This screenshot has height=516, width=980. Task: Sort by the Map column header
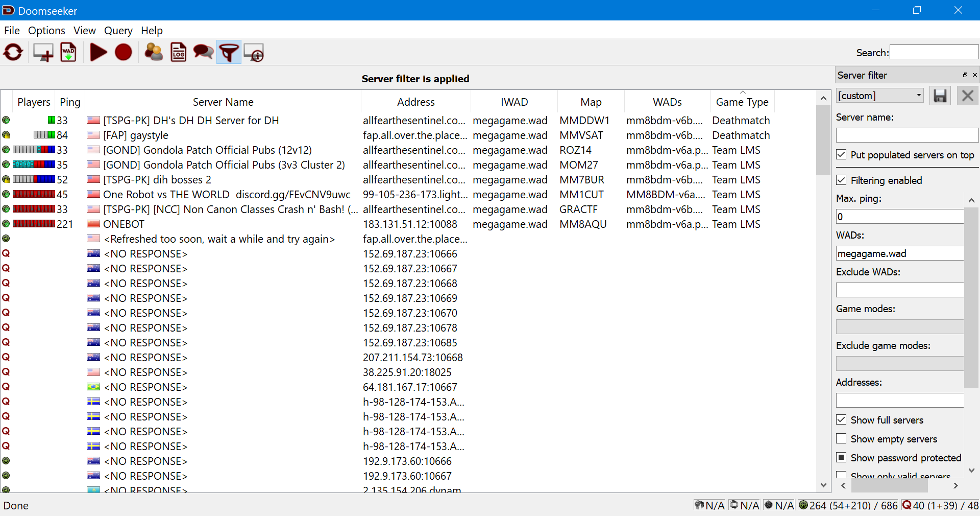(x=591, y=102)
